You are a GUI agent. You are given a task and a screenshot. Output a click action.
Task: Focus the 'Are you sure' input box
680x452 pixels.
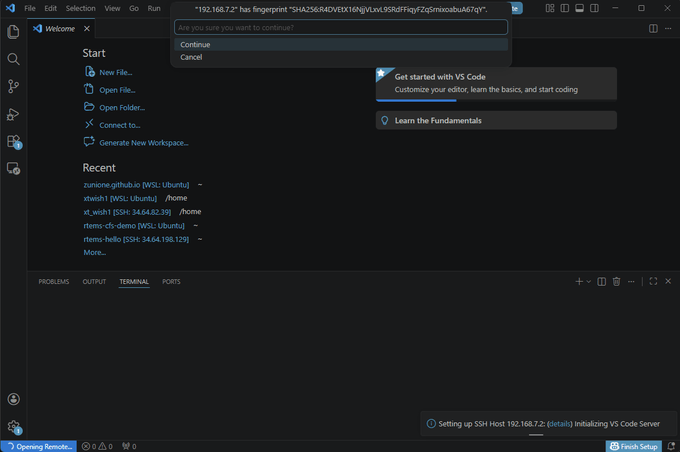[x=341, y=27]
